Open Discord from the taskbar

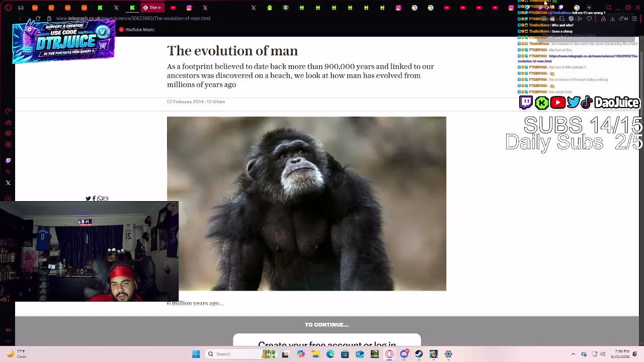pos(404,354)
